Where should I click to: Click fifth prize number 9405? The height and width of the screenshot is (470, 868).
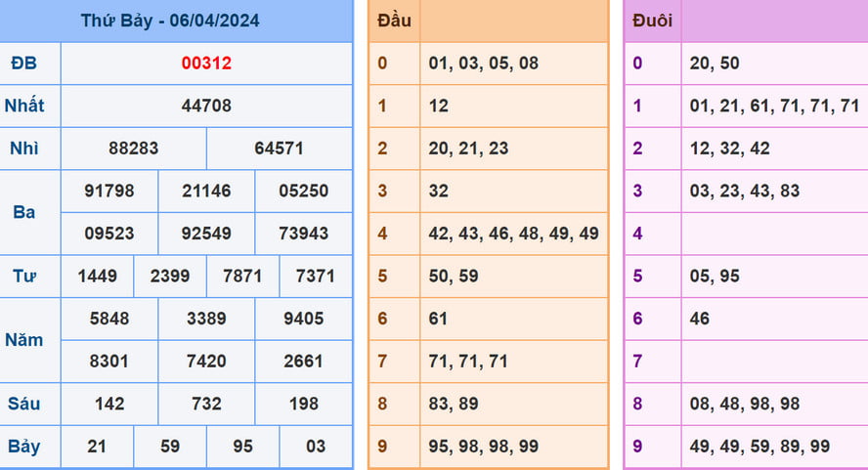tap(303, 319)
